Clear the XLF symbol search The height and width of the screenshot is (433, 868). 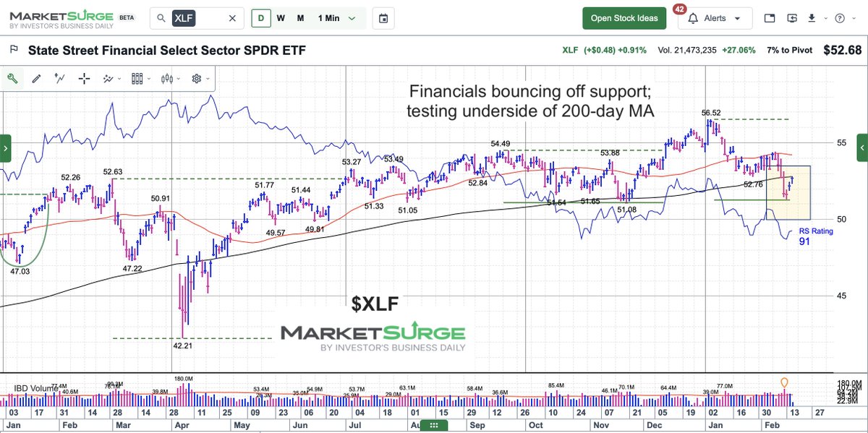click(231, 18)
